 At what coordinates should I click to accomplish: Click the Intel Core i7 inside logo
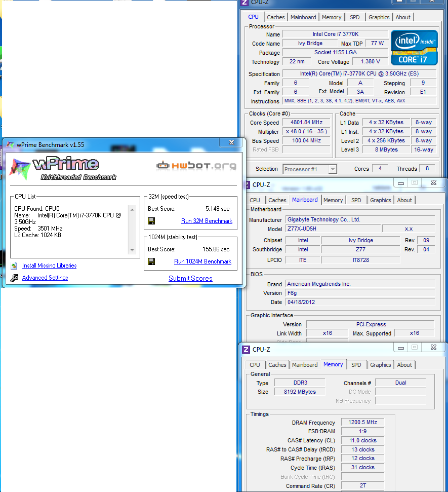(x=414, y=48)
